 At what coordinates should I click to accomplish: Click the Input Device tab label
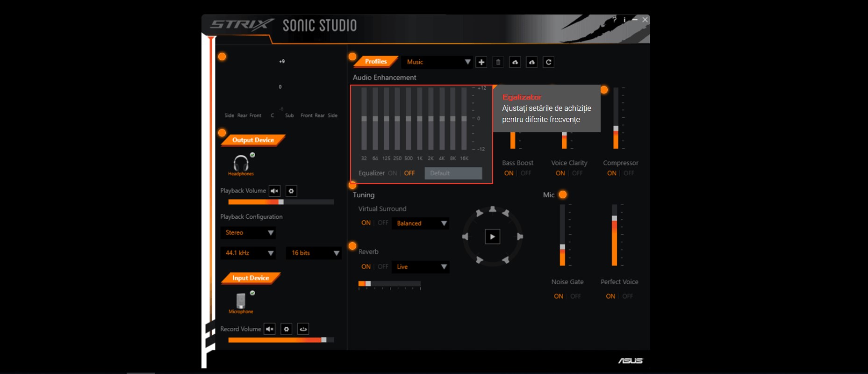point(251,278)
